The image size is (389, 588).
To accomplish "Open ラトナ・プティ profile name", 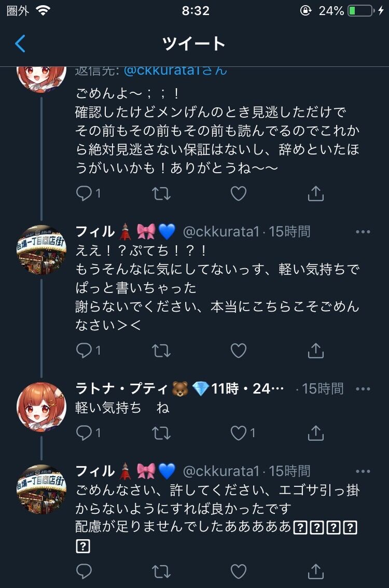I will point(123,388).
